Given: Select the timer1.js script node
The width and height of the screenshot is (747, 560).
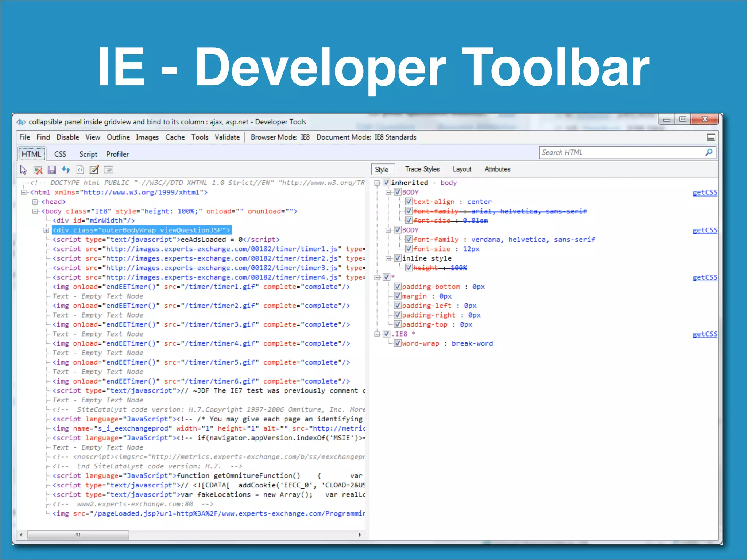Looking at the screenshot, I should 209,249.
